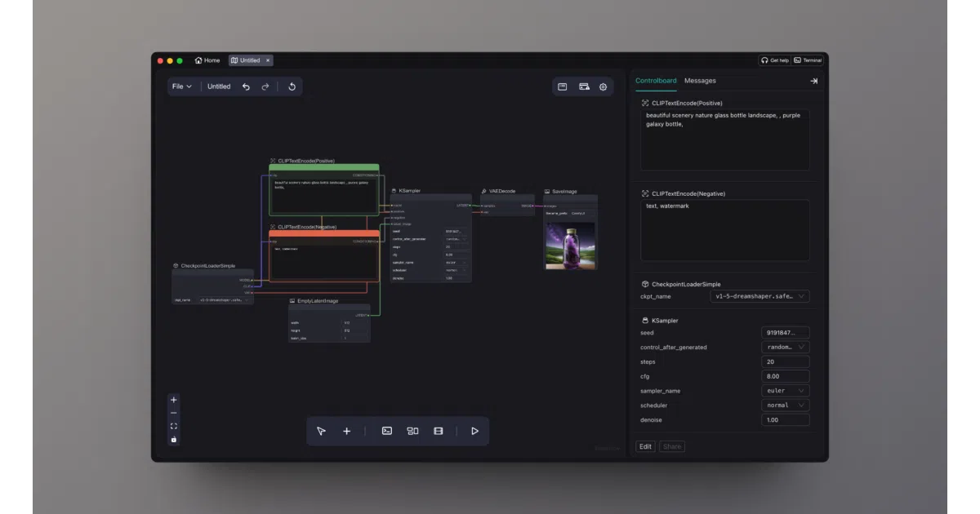Click the Get help button
This screenshot has width=980, height=514.
tap(774, 60)
